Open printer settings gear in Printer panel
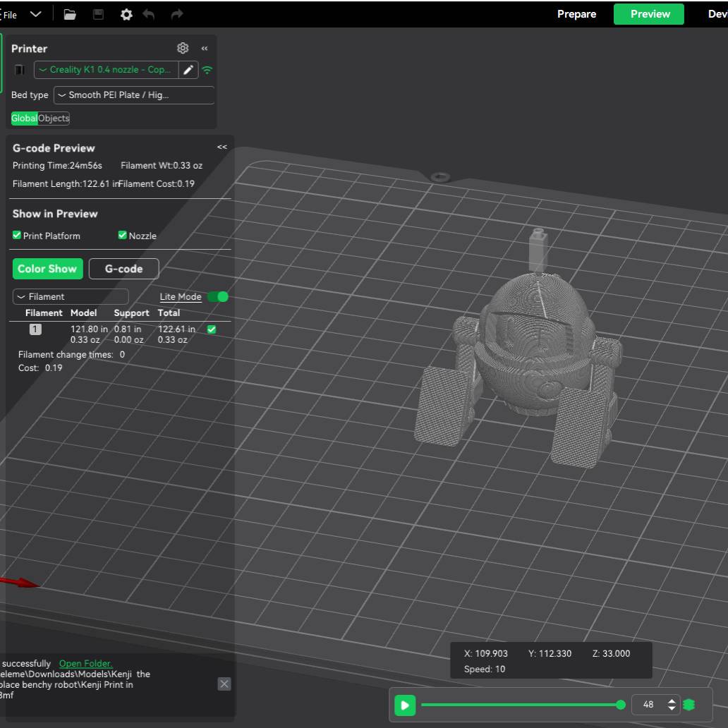 point(183,48)
